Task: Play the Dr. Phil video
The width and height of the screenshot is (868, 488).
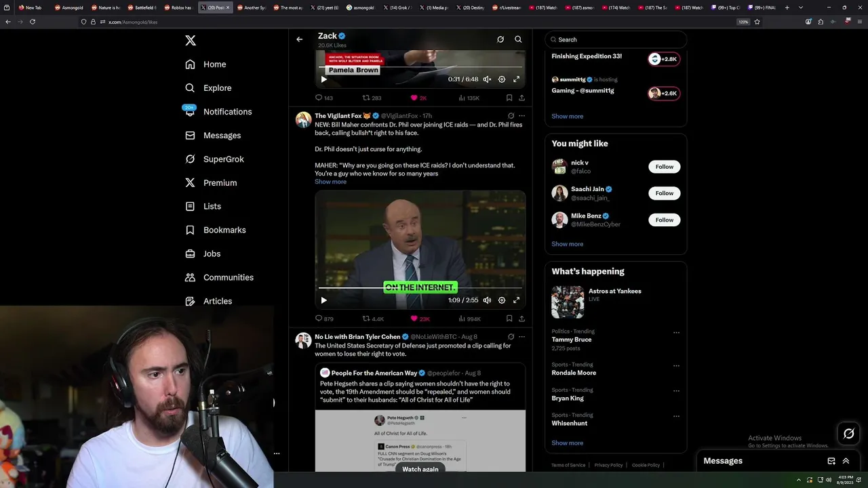Action: tap(323, 300)
